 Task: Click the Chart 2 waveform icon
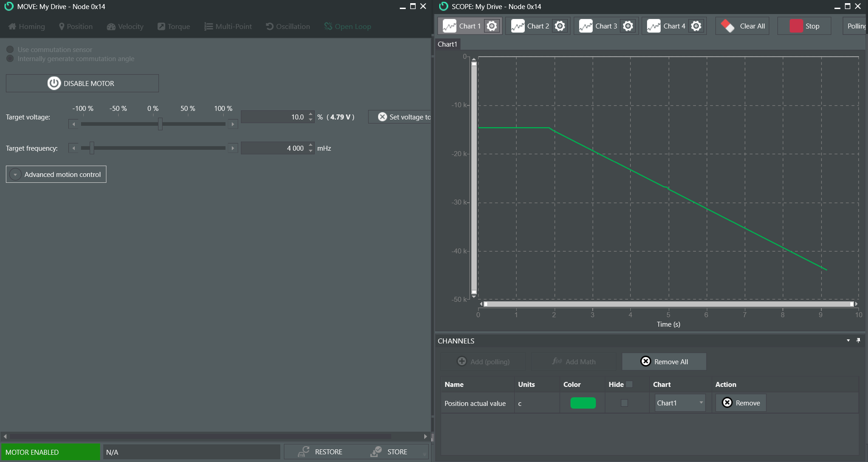[x=518, y=26]
